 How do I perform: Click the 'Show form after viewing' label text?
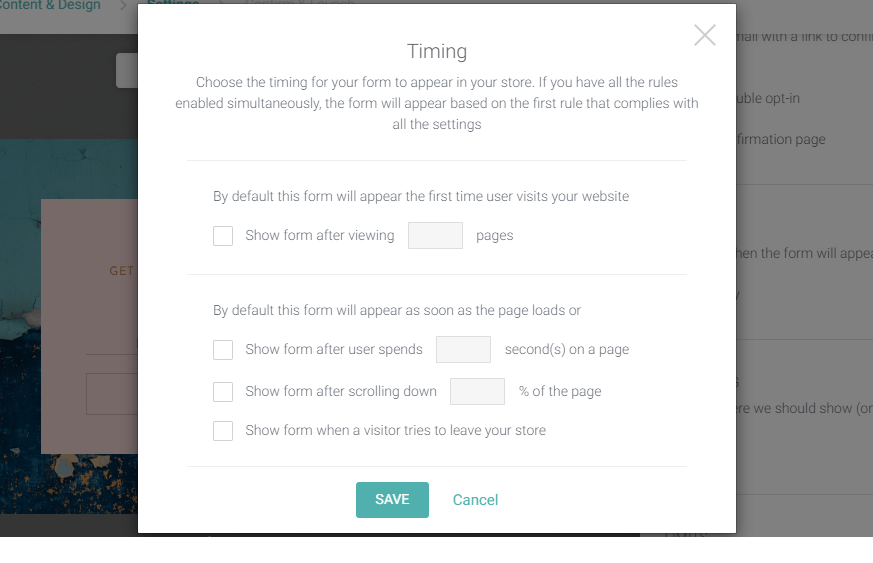pos(320,236)
